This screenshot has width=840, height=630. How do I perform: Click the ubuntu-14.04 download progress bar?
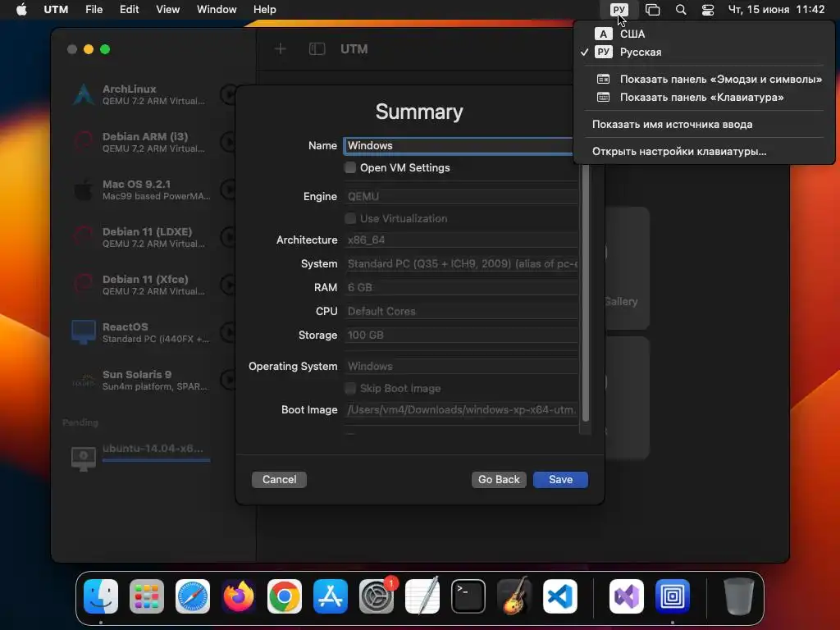(157, 460)
